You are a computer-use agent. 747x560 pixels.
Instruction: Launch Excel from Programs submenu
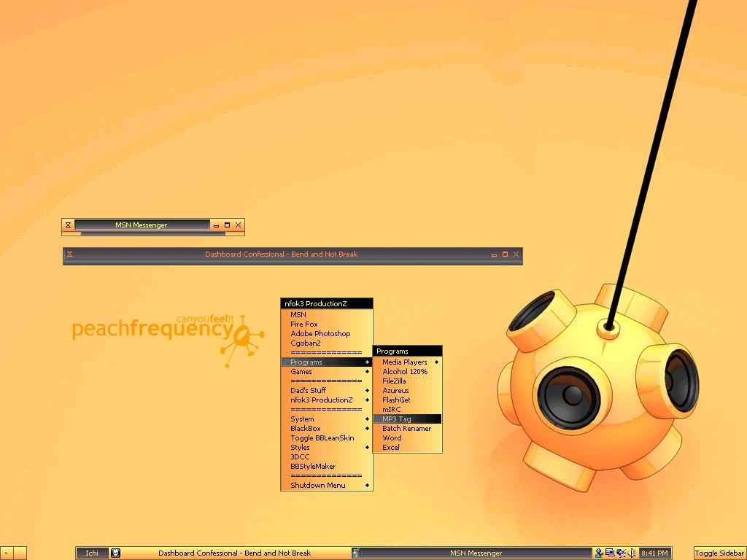(x=407, y=448)
